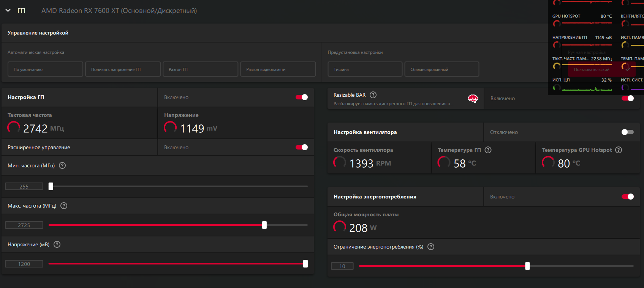This screenshot has height=288, width=644.
Task: Open the Resizable BAR help icon
Action: pyautogui.click(x=373, y=95)
